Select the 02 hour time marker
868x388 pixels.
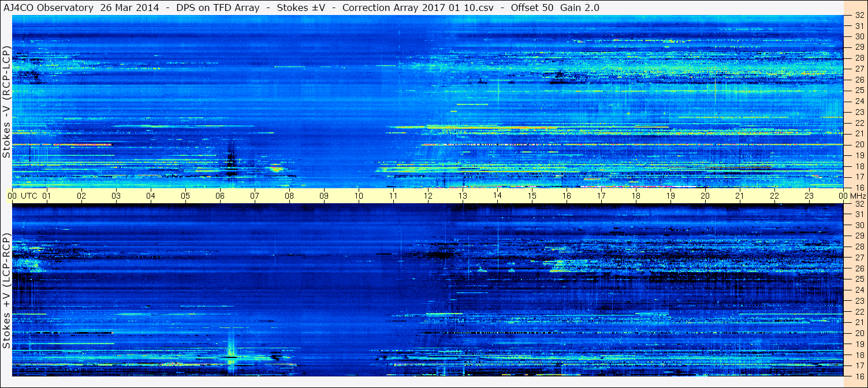pos(81,196)
